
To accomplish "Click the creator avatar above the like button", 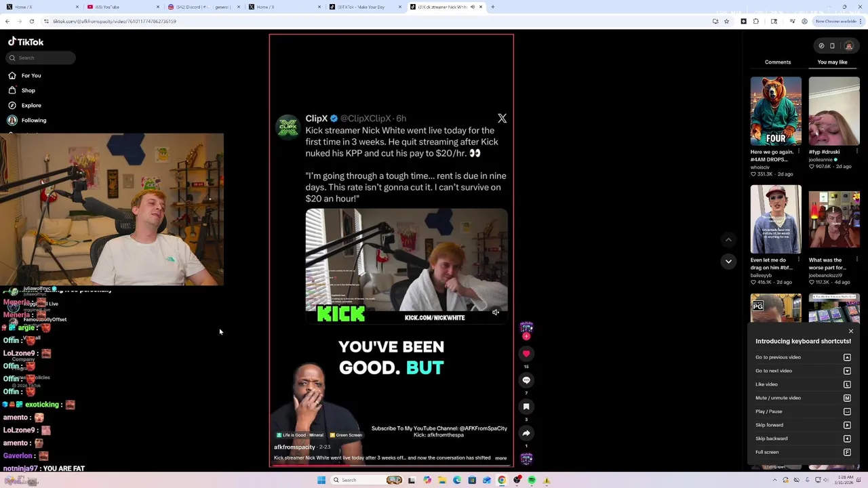I will 526,329.
